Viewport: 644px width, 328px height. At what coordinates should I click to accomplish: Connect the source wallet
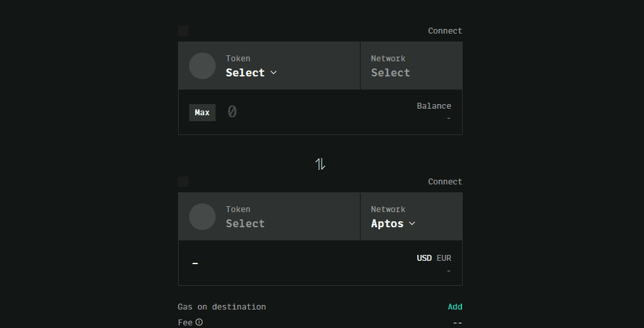click(x=445, y=31)
